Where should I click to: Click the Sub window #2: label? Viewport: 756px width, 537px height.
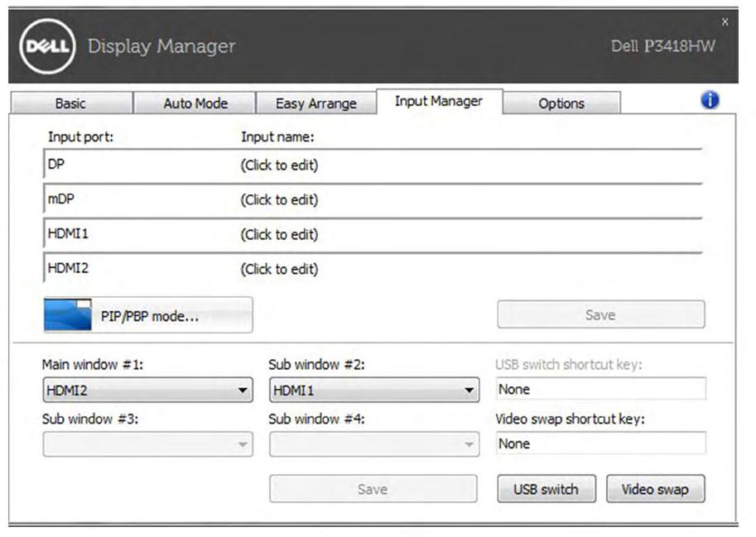point(317,365)
